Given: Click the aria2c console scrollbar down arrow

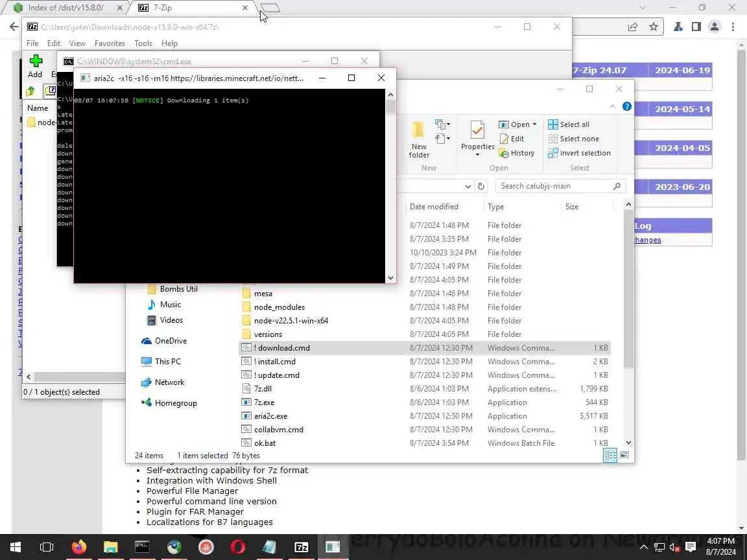Looking at the screenshot, I should click(390, 278).
